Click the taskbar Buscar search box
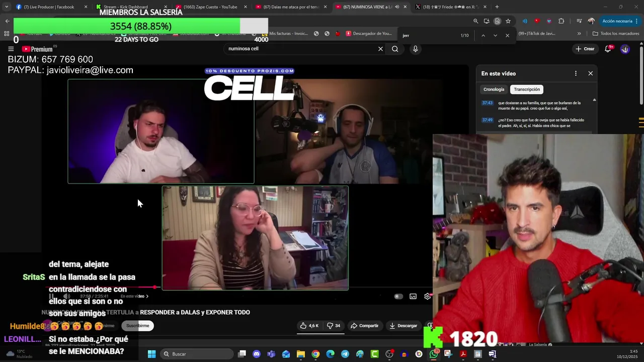 coord(197,354)
